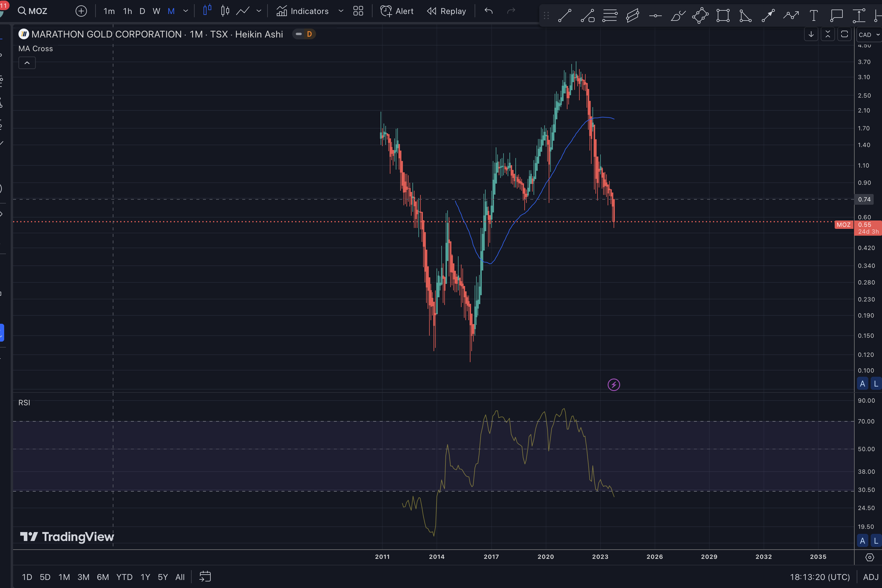Start bar Replay mode

(x=446, y=11)
